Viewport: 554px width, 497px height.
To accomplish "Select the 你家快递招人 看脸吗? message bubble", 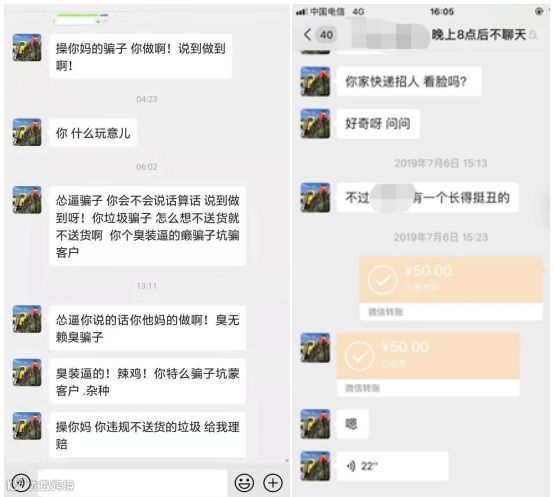I will pyautogui.click(x=409, y=81).
